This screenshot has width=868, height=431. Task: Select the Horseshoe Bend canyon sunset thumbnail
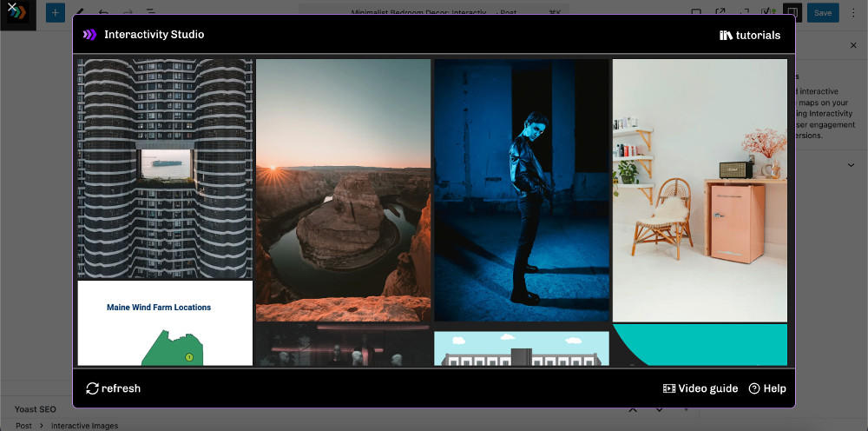tap(343, 190)
